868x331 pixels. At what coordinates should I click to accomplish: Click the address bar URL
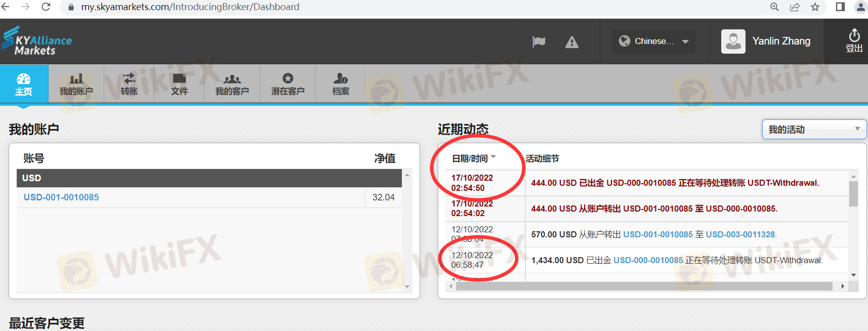click(190, 7)
